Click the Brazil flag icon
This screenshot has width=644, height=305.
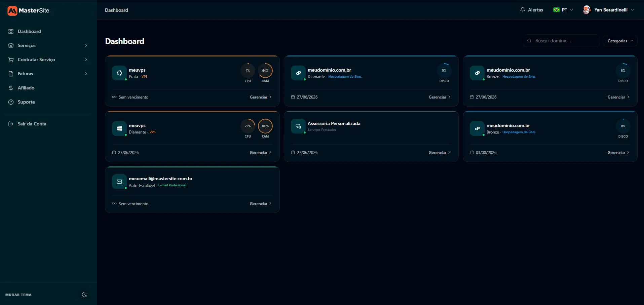(x=556, y=10)
